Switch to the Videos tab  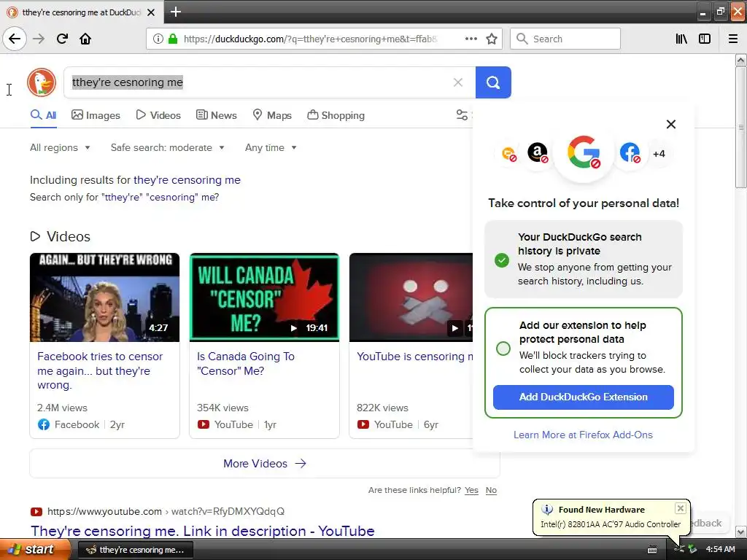(158, 115)
